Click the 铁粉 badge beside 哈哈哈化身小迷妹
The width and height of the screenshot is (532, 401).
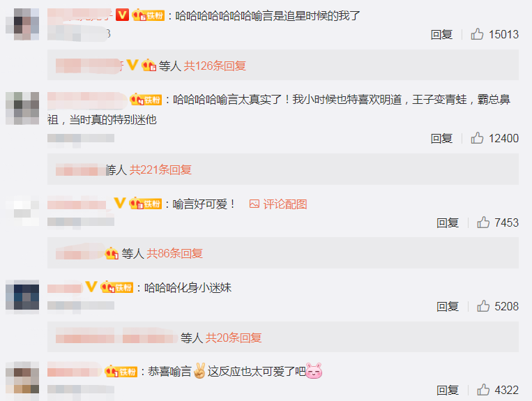[x=117, y=287]
